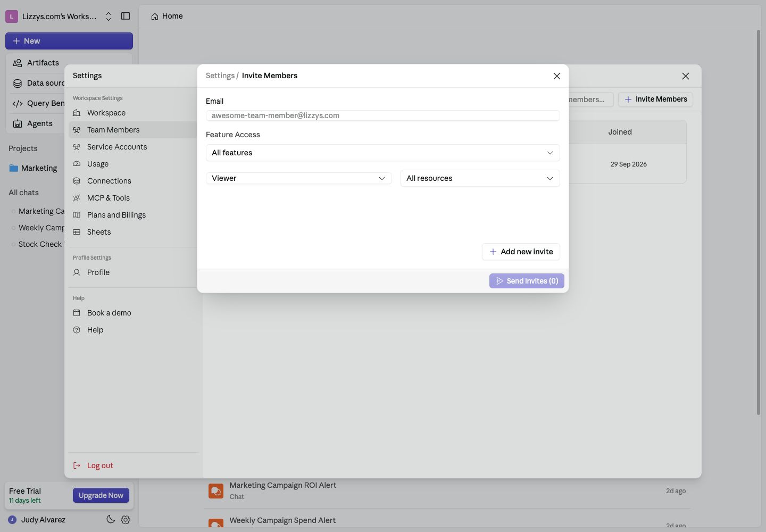Open Artifacts in the sidebar
Screen dimensions: 766x532
[x=43, y=63]
